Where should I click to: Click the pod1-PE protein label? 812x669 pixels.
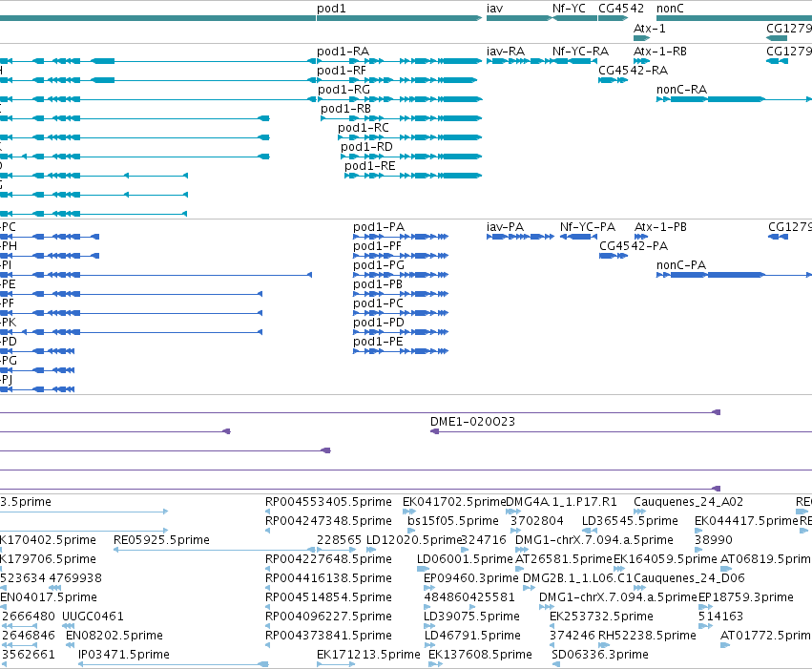click(378, 342)
